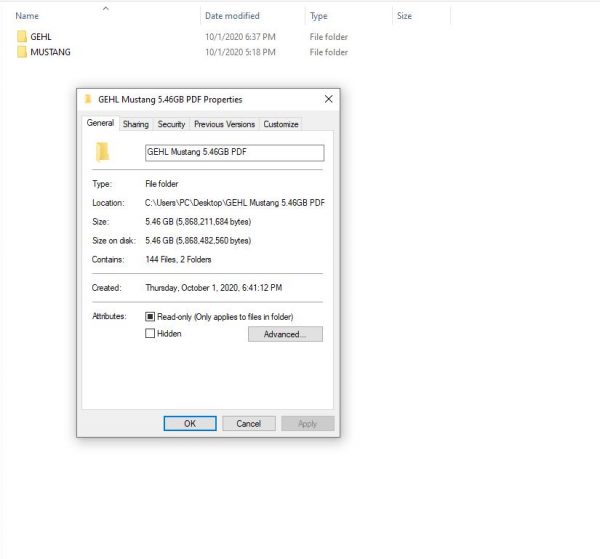
Task: Click the Location path text
Action: coord(235,203)
